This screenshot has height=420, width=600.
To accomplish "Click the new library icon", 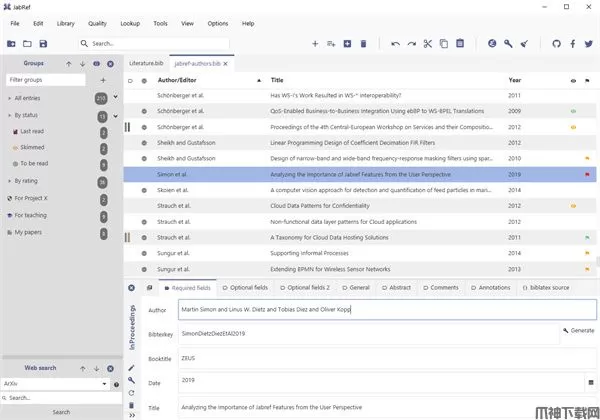I will click(11, 44).
